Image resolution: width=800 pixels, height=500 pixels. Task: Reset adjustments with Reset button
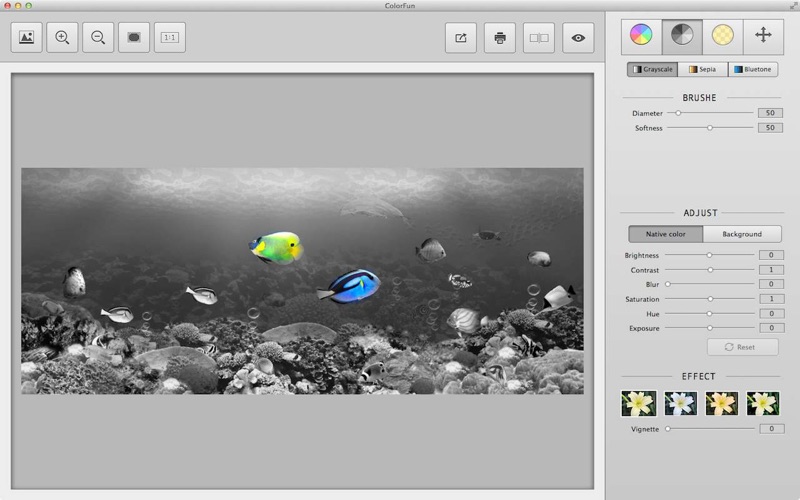click(743, 347)
